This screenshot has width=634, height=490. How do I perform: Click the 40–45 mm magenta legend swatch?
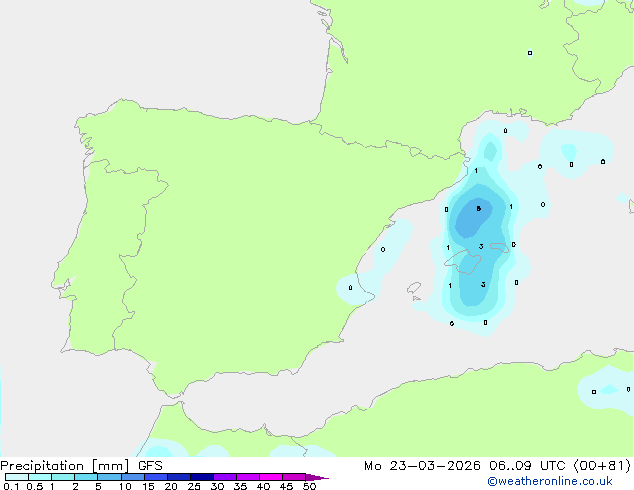tap(271, 477)
